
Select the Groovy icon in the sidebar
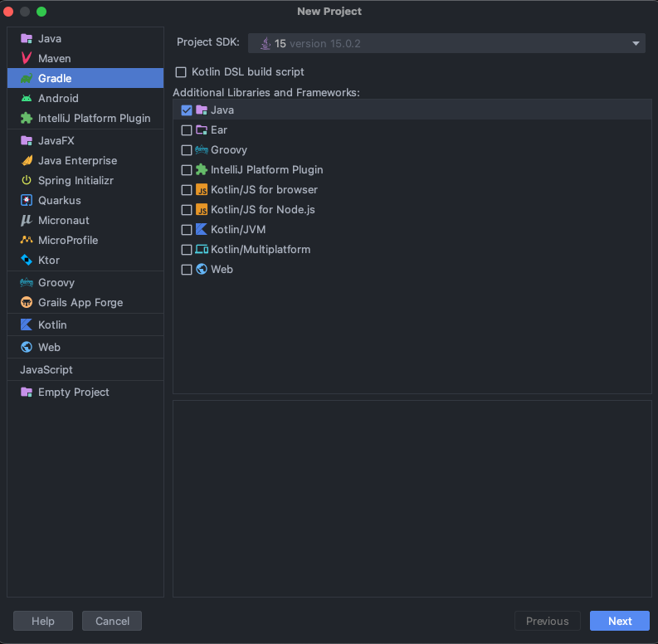[27, 282]
